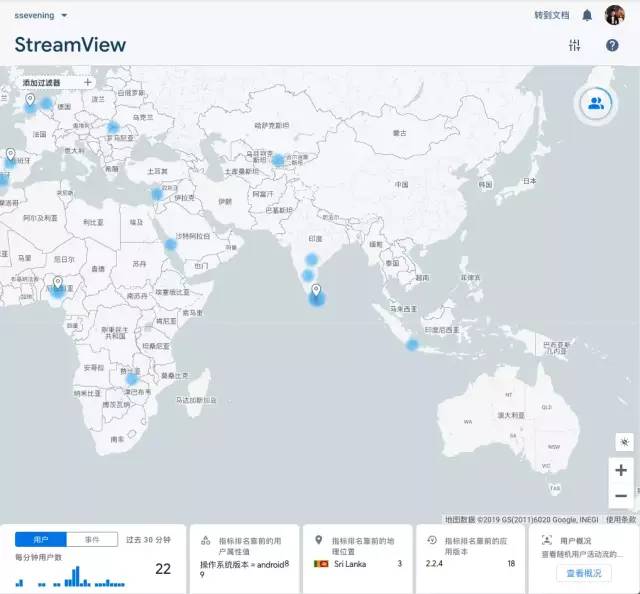
Task: Click the count 18 next to version 2.2.4
Action: (511, 563)
